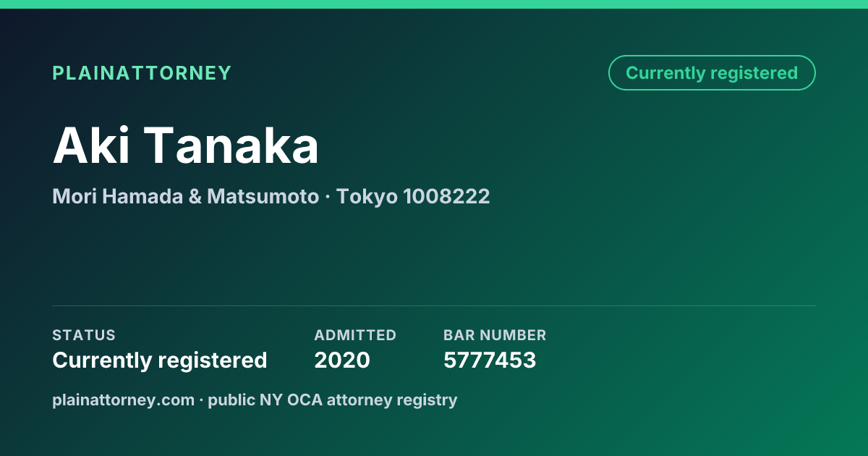Click the word Tanaka in heading
Image resolution: width=868 pixels, height=456 pixels.
point(231,145)
